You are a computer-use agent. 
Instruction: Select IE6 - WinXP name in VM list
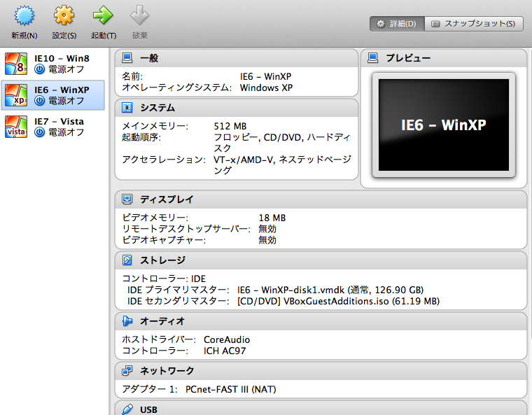(x=62, y=90)
